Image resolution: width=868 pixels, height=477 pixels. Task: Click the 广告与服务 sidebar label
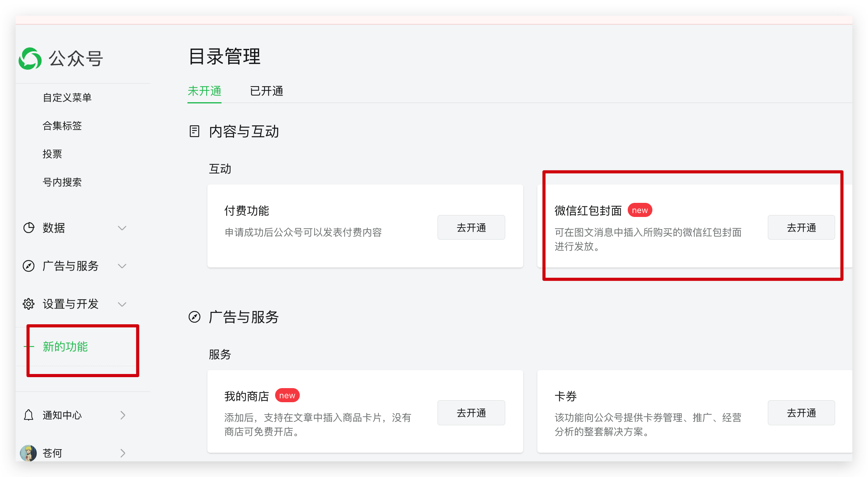71,266
